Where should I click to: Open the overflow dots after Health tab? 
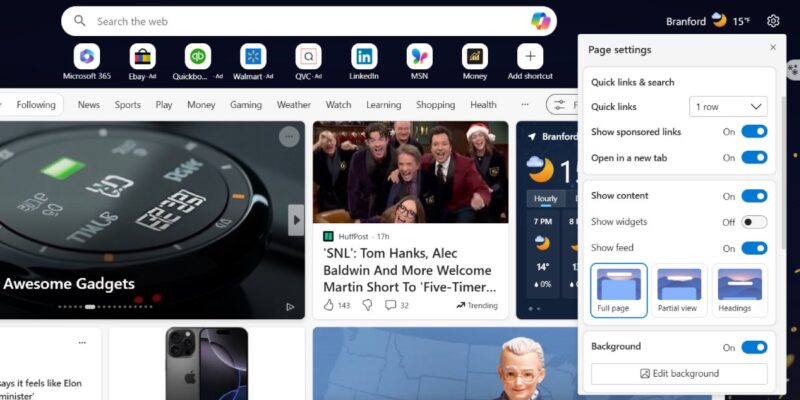point(525,105)
